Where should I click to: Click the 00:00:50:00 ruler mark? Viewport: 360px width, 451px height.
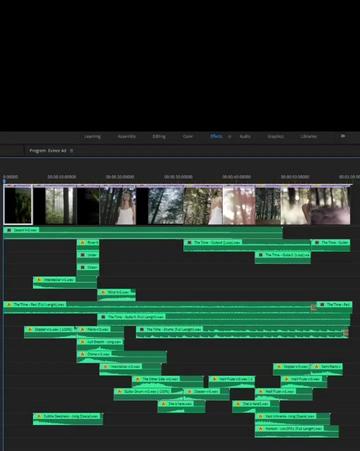click(295, 177)
